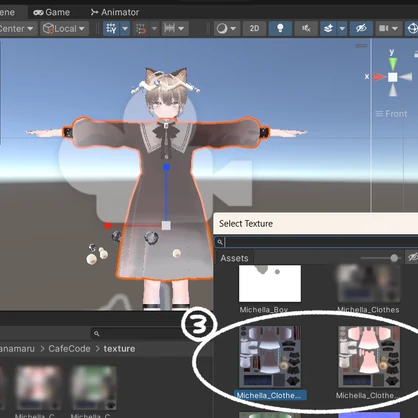Screen dimensions: 418x418
Task: Select the highlighted grey Michella_Clothe texture
Action: tap(270, 357)
